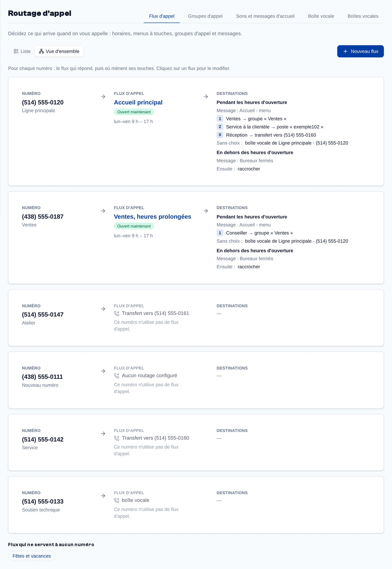Viewport: 392px width, 569px height.
Task: Switch to the Boîtes vocales tab
Action: [x=363, y=16]
